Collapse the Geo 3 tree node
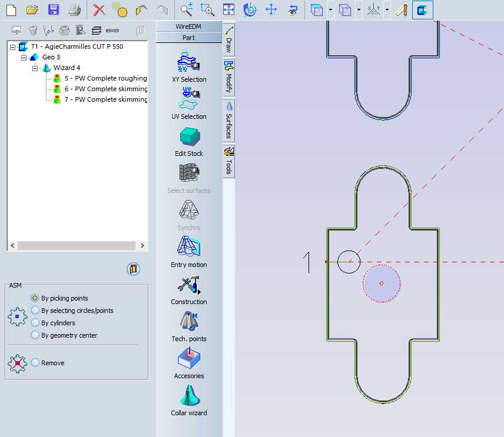This screenshot has height=437, width=504. (24, 58)
